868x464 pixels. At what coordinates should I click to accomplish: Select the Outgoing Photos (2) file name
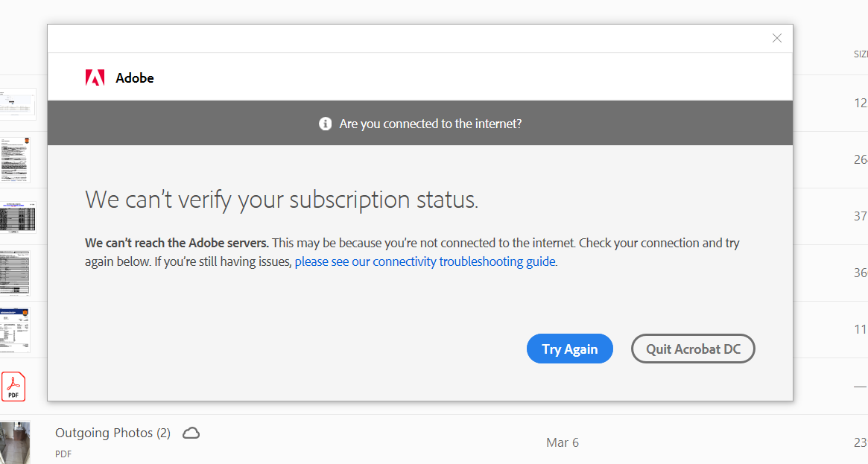pyautogui.click(x=113, y=433)
